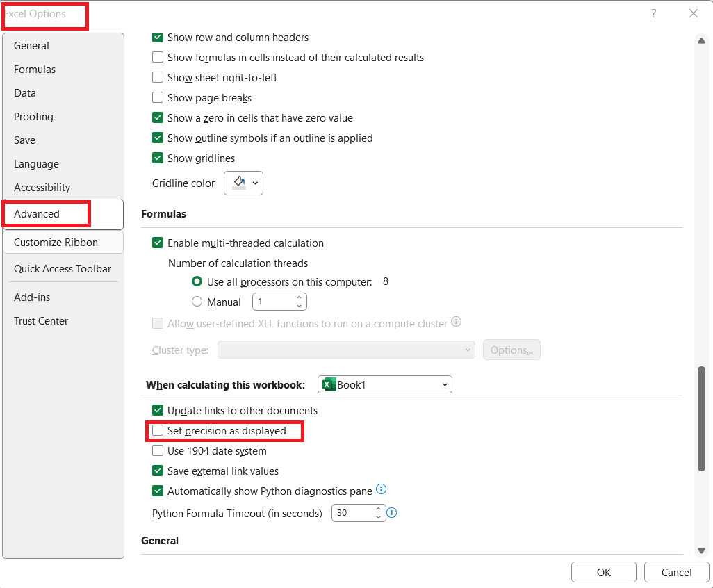Screen dimensions: 713x588
Task: Click the Python Formula Timeout input field
Action: point(354,513)
